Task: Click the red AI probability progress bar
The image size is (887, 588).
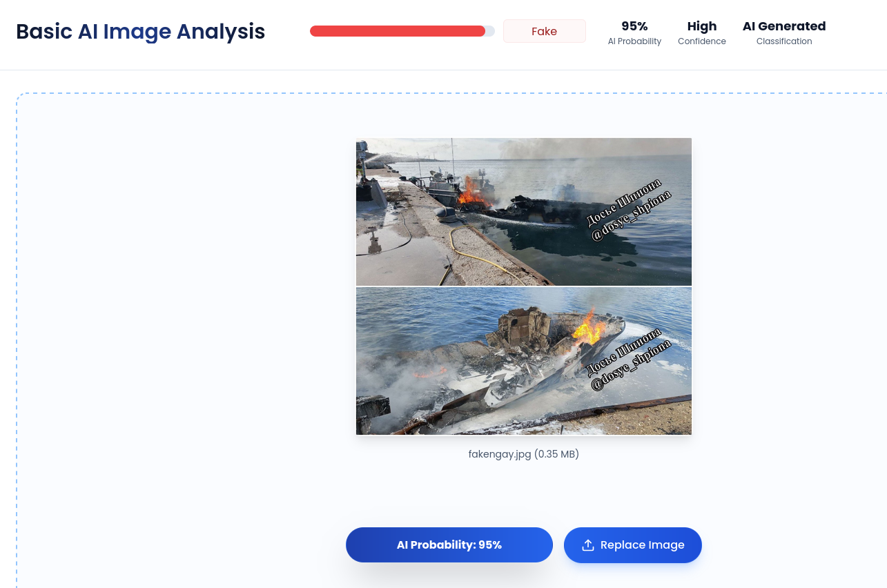Action: [x=402, y=31]
